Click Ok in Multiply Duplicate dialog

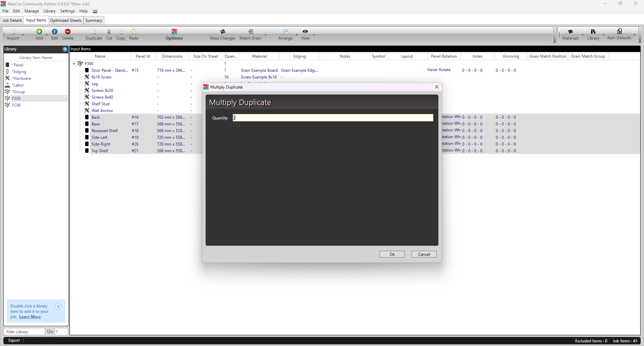click(392, 254)
